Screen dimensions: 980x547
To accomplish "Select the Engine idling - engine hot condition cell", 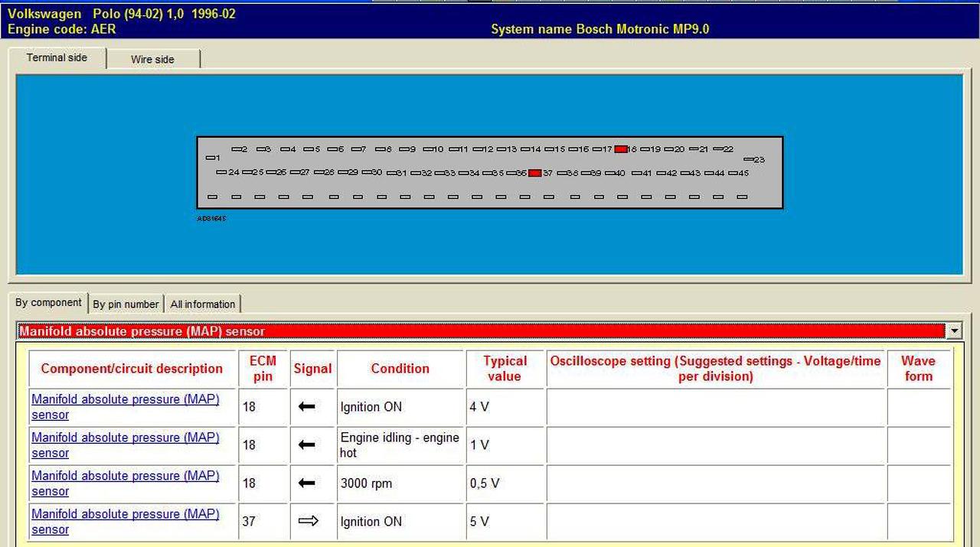I will pos(400,445).
